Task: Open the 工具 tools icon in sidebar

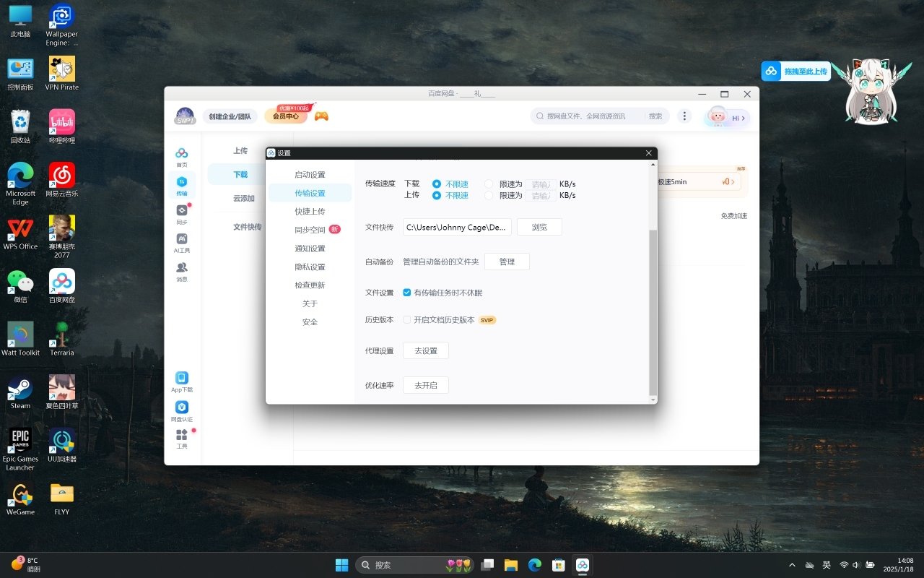Action: [182, 439]
